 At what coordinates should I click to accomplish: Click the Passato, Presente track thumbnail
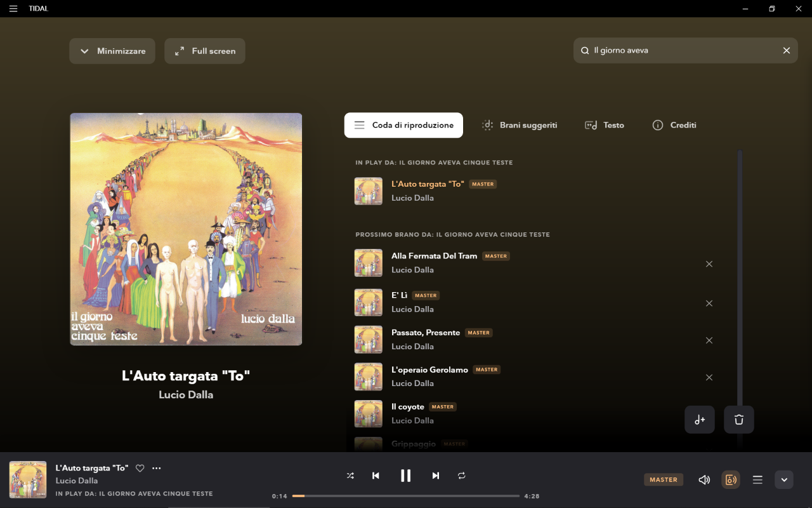click(x=369, y=340)
